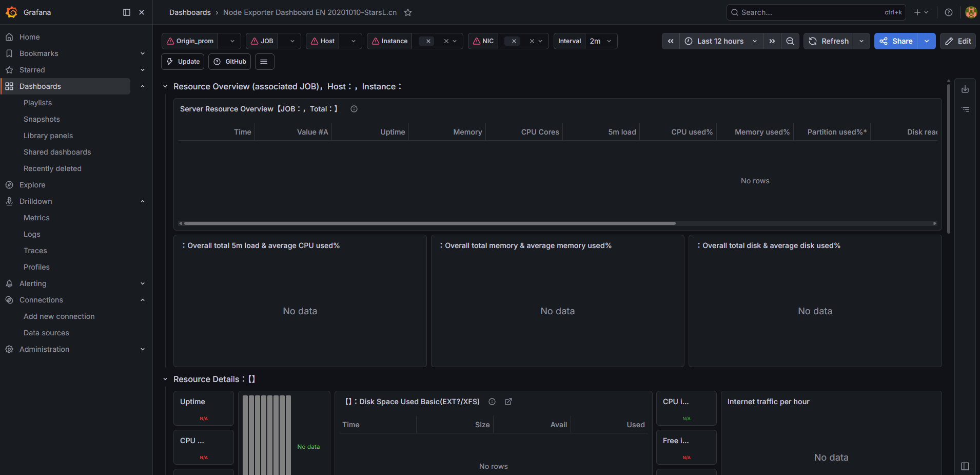Collapse the Resource Details row
The image size is (980, 475).
tap(165, 379)
